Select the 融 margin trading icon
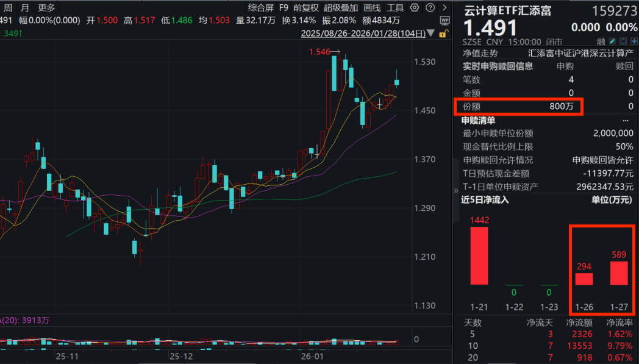Screen dimensions: 639x364 [x=601, y=41]
